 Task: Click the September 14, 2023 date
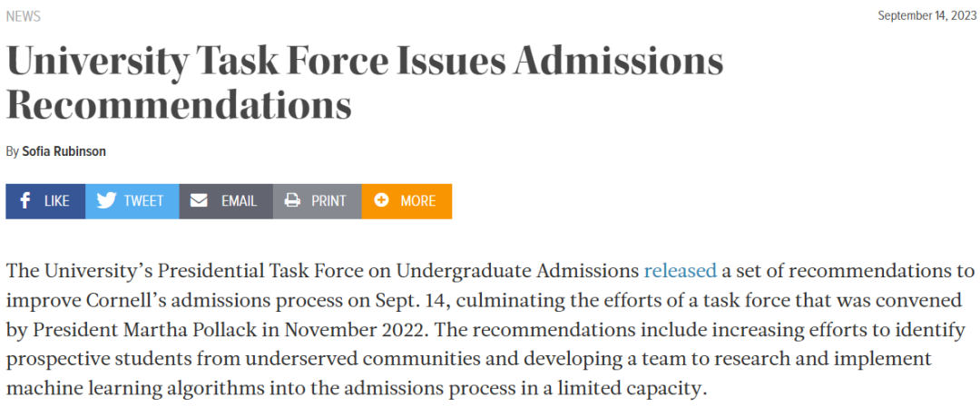(x=926, y=16)
